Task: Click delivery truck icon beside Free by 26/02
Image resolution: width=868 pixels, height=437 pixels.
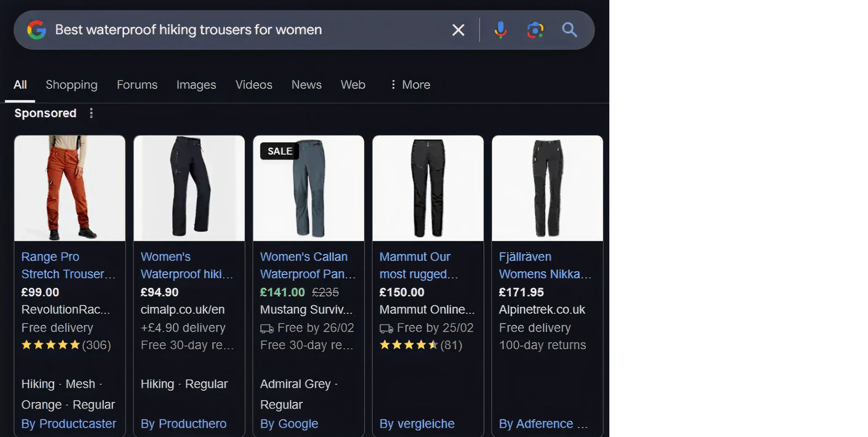Action: point(267,328)
